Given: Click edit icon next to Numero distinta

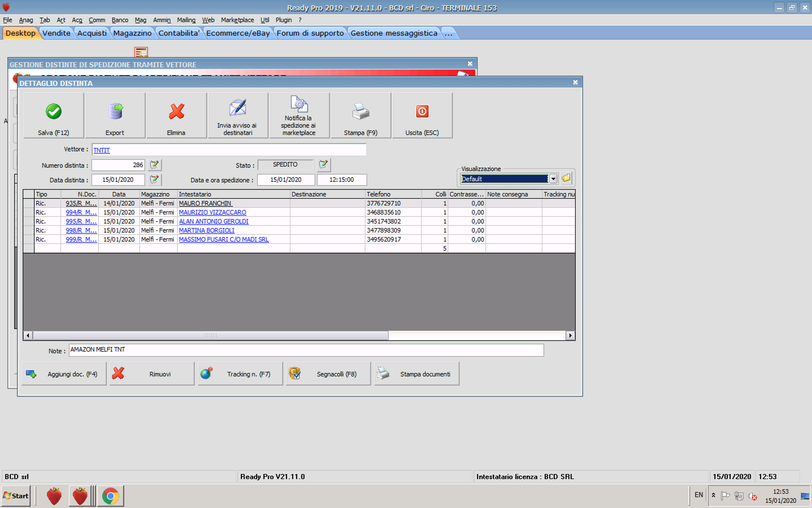Looking at the screenshot, I should pos(155,165).
